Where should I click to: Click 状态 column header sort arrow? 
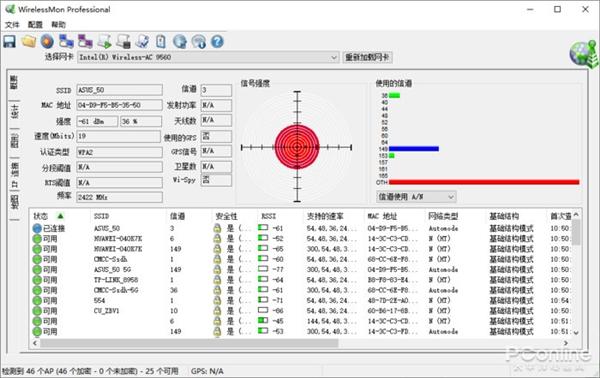60,216
